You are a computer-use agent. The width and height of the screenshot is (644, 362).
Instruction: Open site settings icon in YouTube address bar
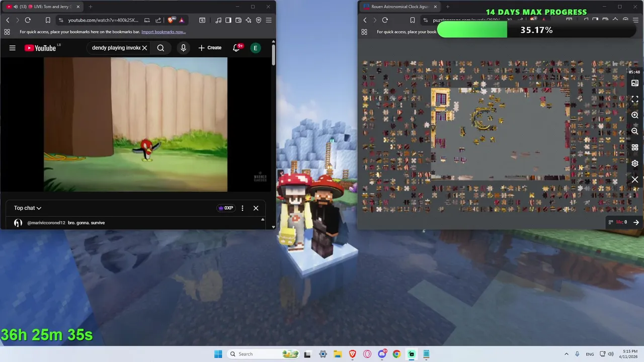[61, 20]
